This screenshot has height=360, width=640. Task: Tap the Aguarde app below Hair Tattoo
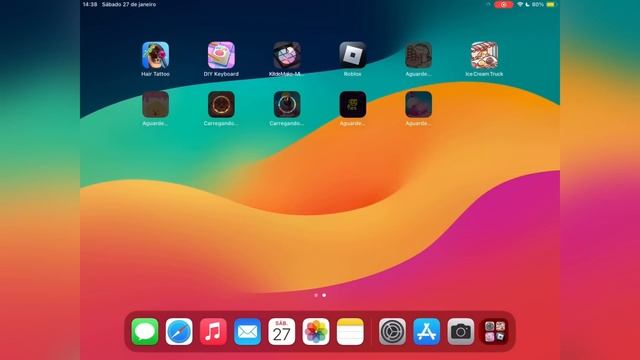(155, 104)
